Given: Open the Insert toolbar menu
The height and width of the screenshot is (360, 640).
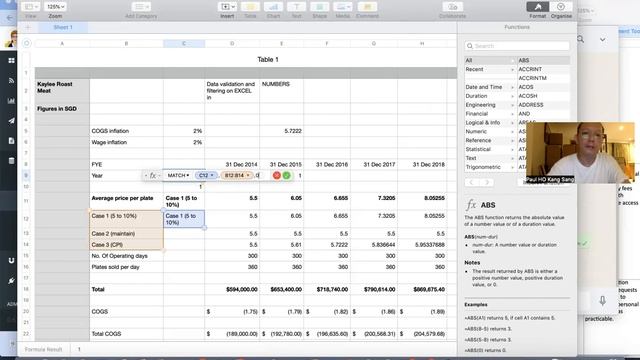Looking at the screenshot, I should pyautogui.click(x=227, y=7).
